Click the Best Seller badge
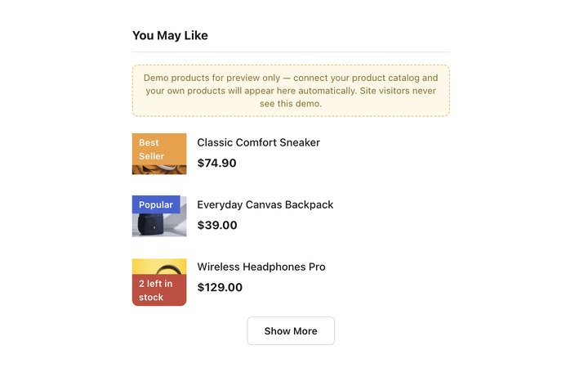 [x=159, y=150]
